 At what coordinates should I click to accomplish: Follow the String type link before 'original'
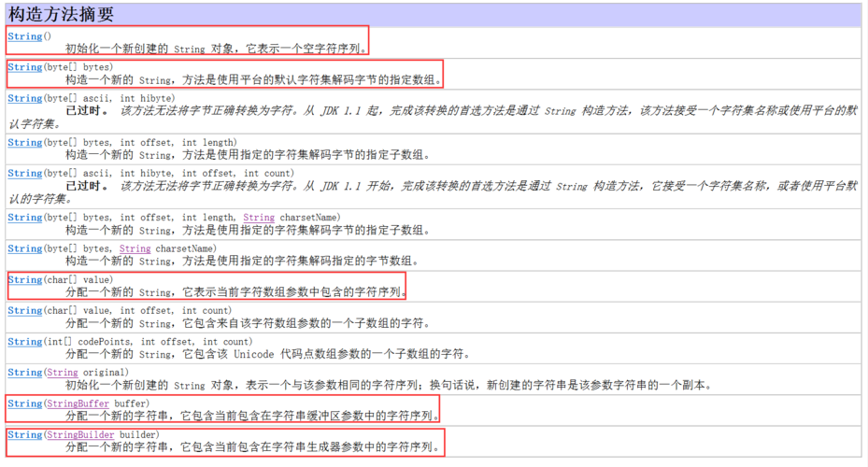(x=63, y=373)
